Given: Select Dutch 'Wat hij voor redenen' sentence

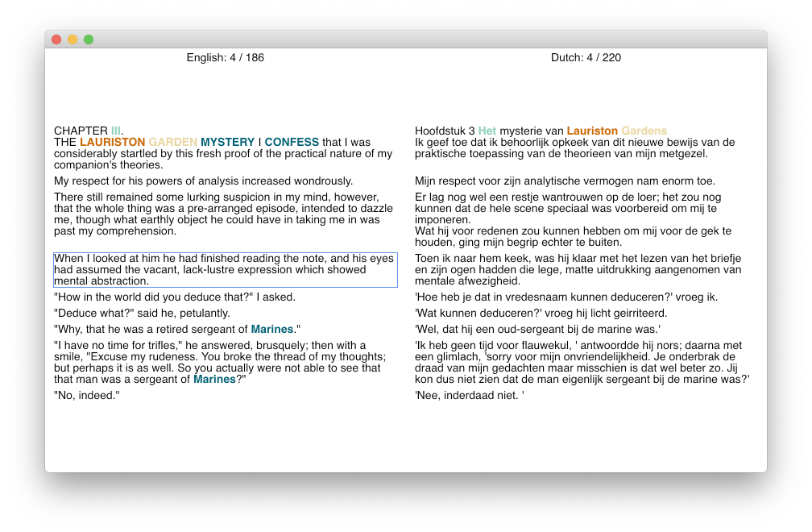Looking at the screenshot, I should coord(574,237).
